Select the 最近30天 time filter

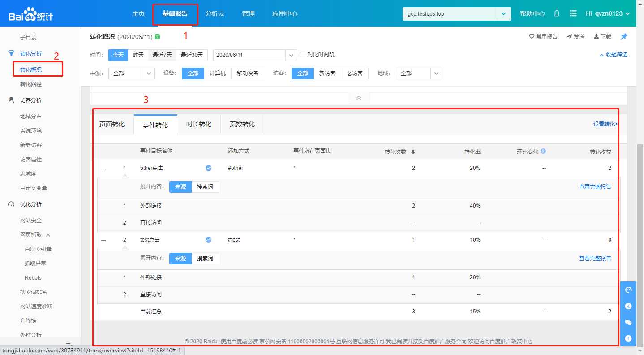pos(192,55)
